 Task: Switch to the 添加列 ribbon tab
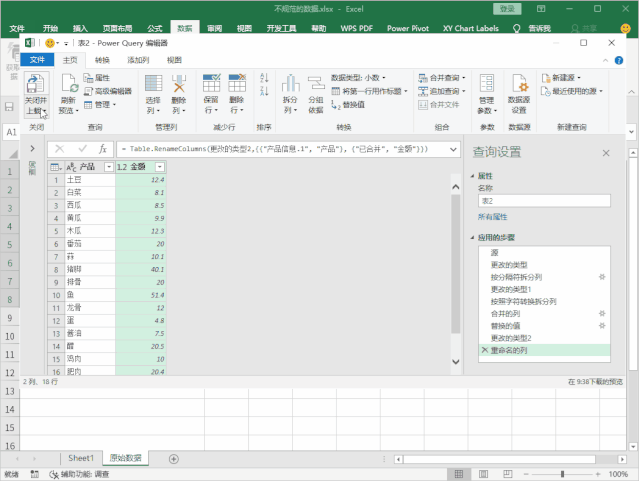138,60
